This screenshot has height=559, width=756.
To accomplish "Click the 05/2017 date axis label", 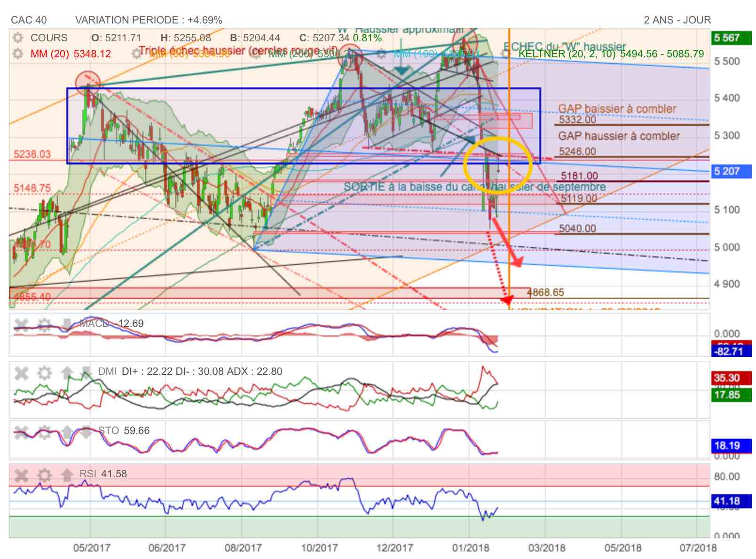I will 92,548.
